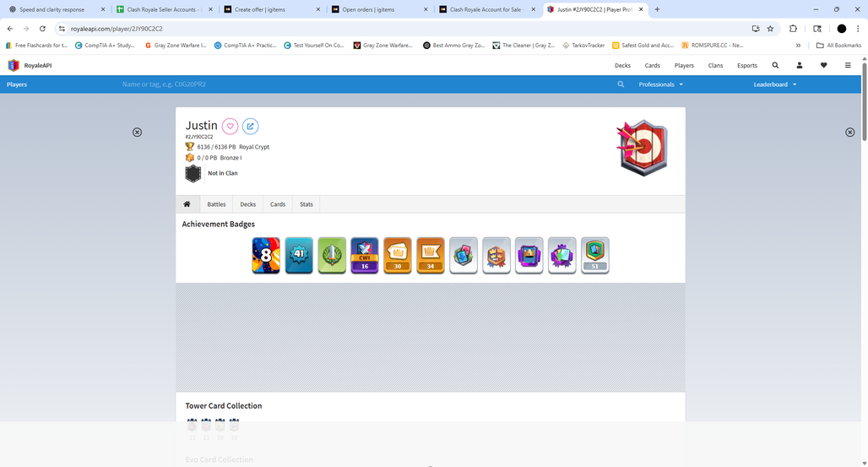Click the purple king portrait badge
The image size is (868, 467).
[529, 255]
